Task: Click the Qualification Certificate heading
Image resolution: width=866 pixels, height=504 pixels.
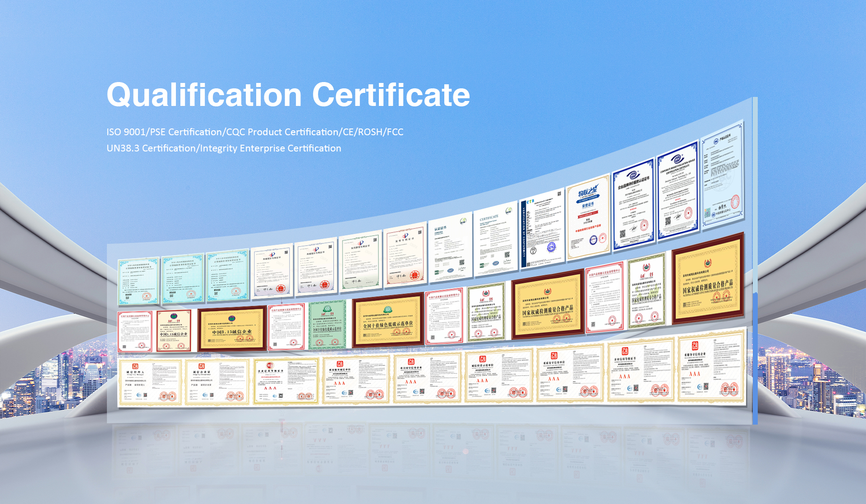Action: coord(288,95)
